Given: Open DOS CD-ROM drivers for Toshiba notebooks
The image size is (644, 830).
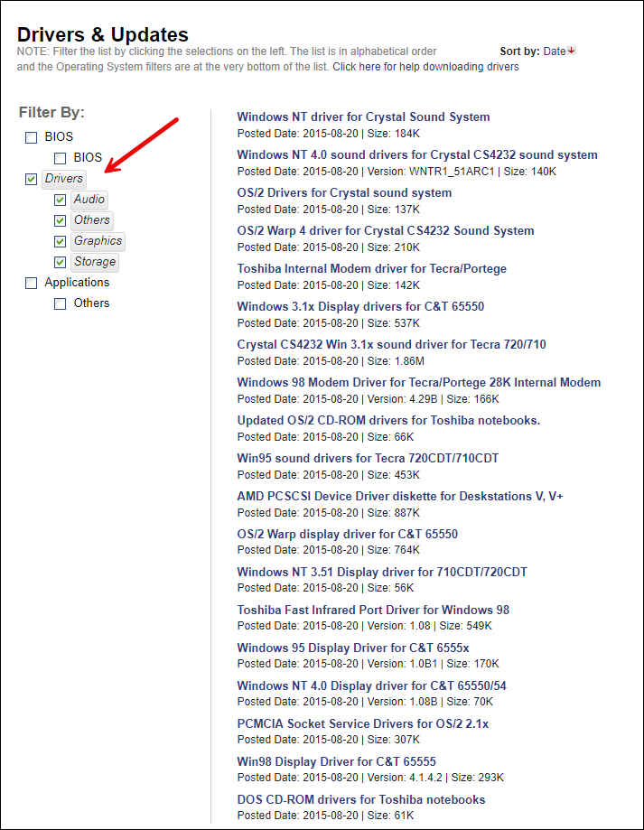Looking at the screenshot, I should (x=361, y=799).
